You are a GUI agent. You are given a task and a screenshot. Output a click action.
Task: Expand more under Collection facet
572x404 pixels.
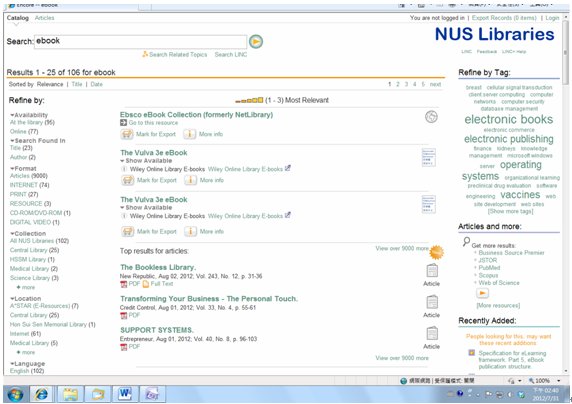click(26, 287)
